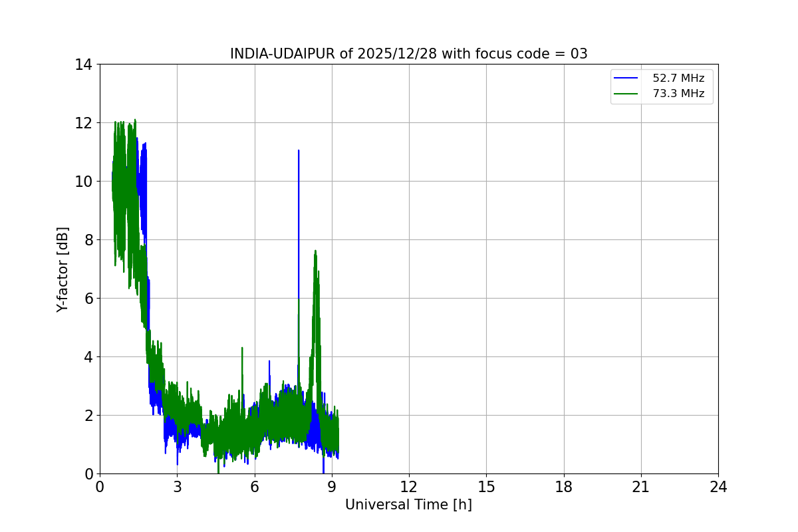This screenshot has width=798, height=532.
Task: Click the green legend line for 73.3 MHz
Action: (626, 94)
